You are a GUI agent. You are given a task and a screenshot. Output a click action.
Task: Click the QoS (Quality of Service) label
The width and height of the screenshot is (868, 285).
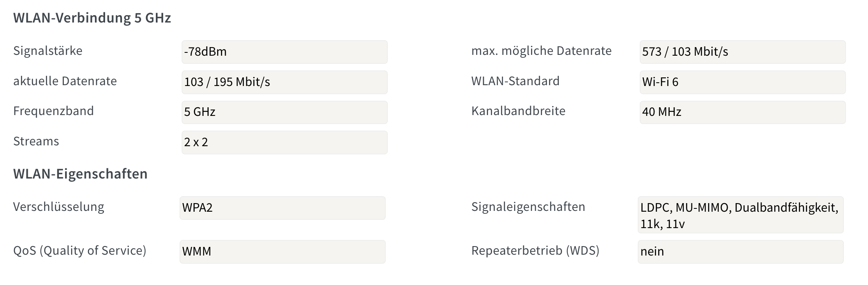[80, 251]
